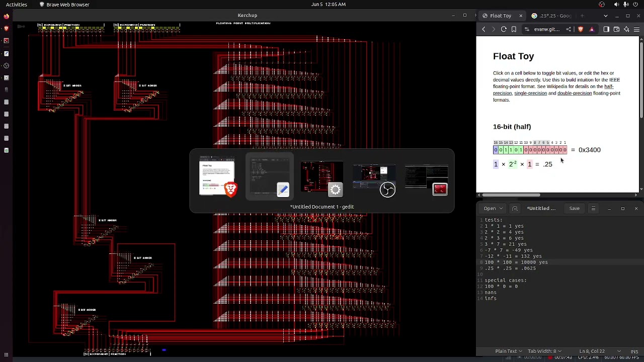The width and height of the screenshot is (644, 362).
Task: Click the Save button in gedit
Action: (x=574, y=209)
